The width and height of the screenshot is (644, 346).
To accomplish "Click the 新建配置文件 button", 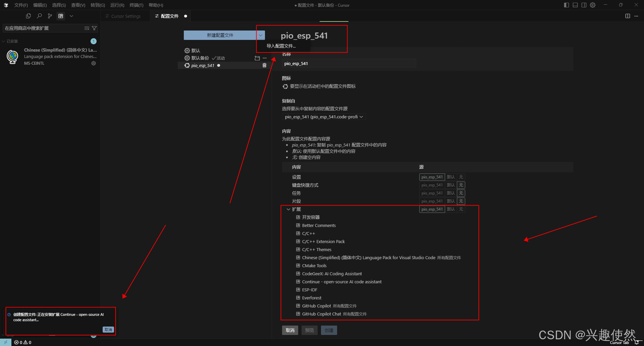I will (220, 35).
